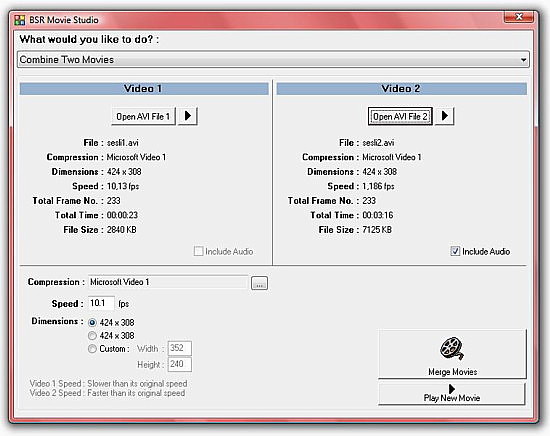The width and height of the screenshot is (550, 436).
Task: Open the compression browse ellipsis button
Action: click(x=259, y=283)
